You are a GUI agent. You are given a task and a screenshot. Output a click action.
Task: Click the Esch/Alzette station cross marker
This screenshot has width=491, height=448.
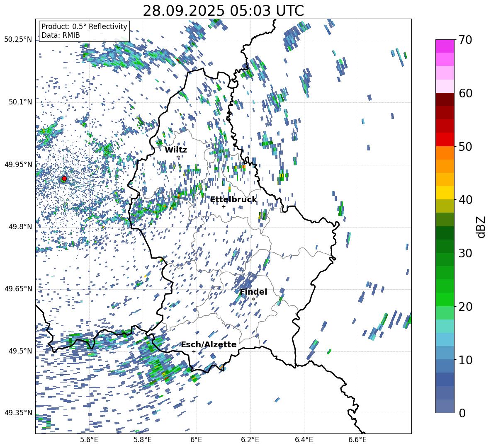[194, 351]
